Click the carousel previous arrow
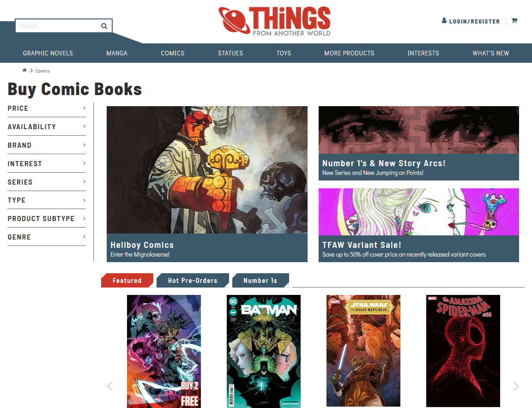The height and width of the screenshot is (408, 532). (x=109, y=386)
